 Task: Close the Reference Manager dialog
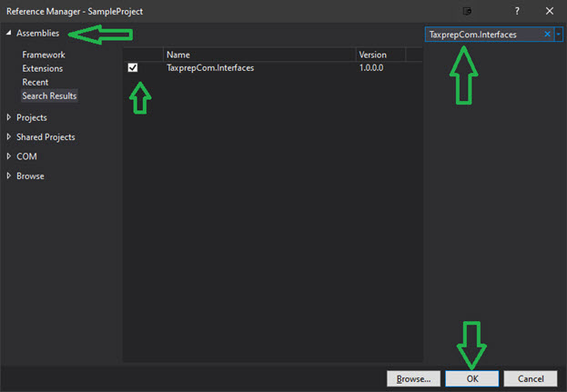(549, 11)
